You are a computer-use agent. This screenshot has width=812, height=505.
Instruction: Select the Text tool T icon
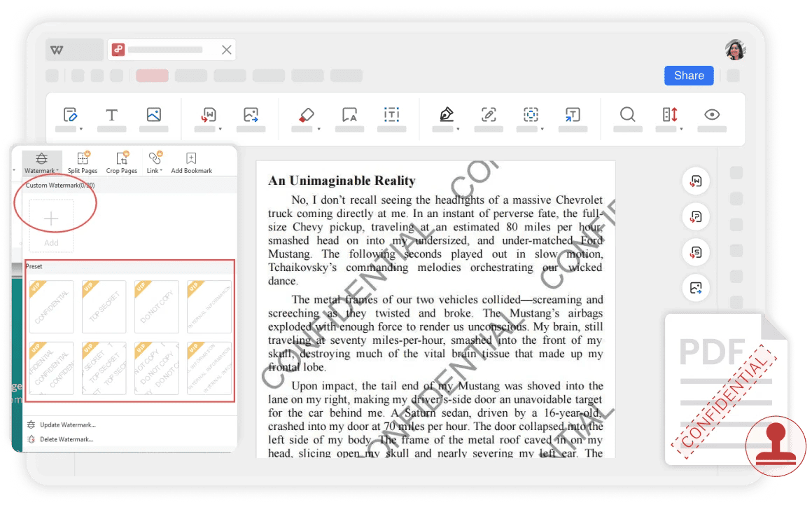pos(112,114)
